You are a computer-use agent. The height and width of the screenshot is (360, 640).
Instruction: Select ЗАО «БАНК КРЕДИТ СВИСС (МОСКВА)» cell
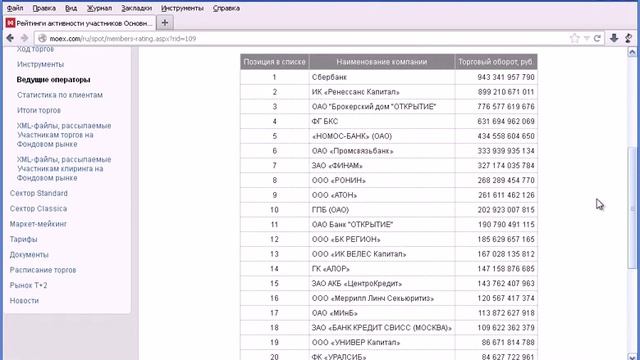(382, 327)
